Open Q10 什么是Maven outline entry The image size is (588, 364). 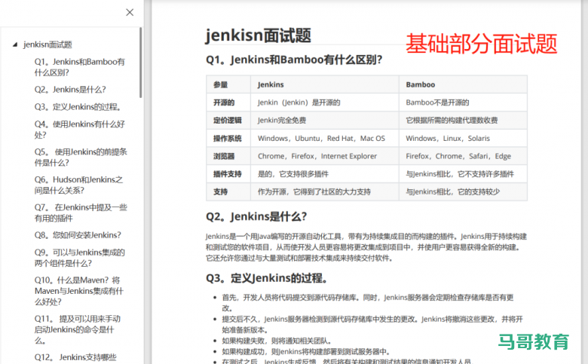point(79,291)
